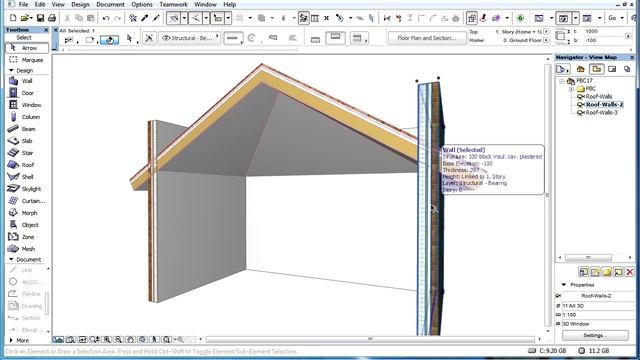
Task: Click the Save icon
Action: [40, 18]
